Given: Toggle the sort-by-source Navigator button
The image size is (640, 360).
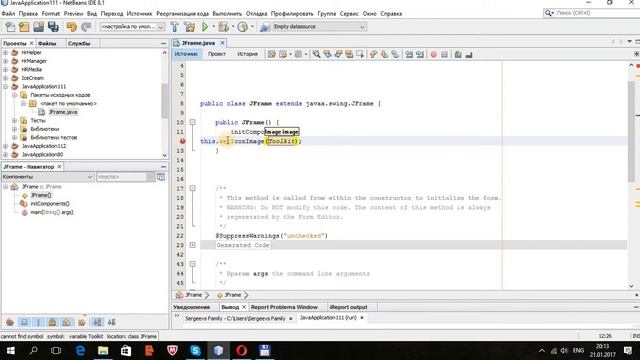Looking at the screenshot, I should 112,322.
